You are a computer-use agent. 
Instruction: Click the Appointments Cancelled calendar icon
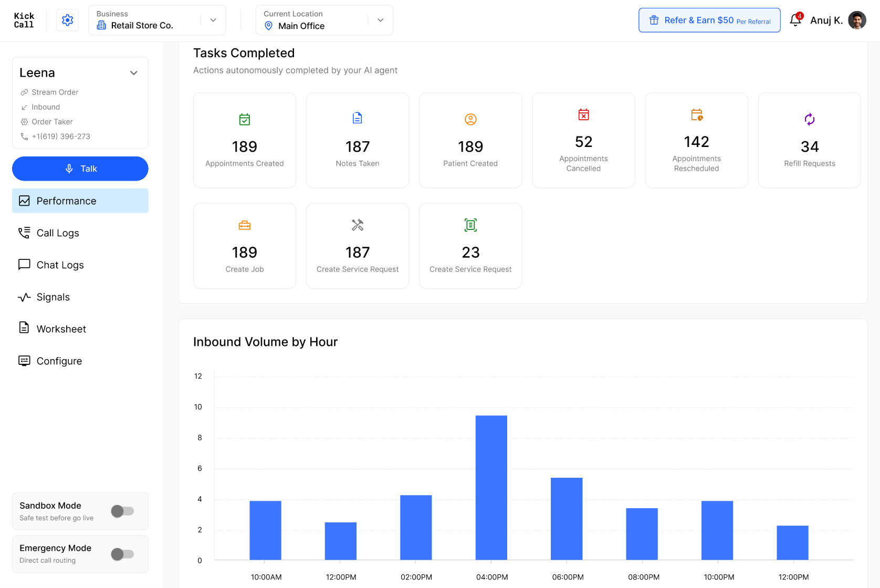[583, 114]
